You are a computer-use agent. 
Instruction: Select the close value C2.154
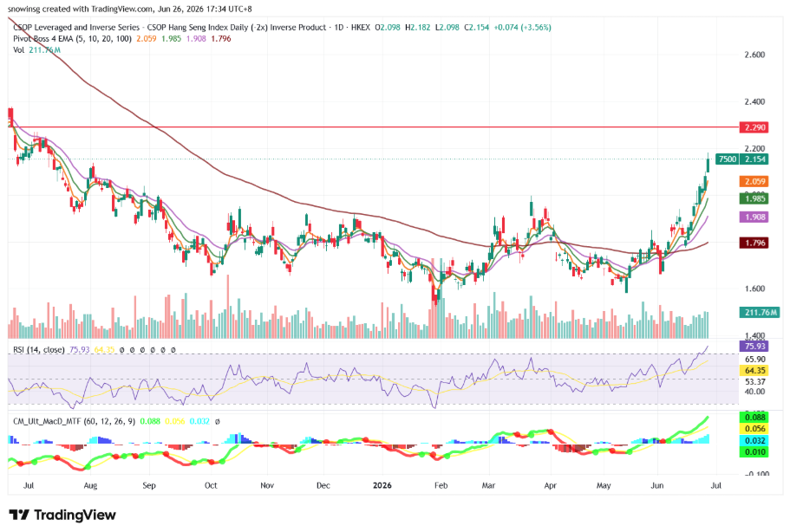tap(477, 27)
